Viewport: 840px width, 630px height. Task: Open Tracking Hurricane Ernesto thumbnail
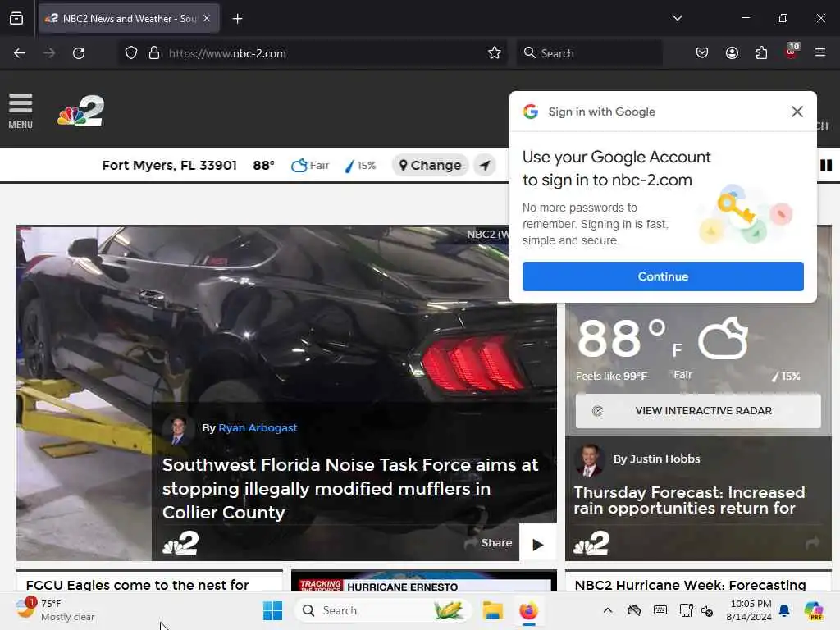(x=424, y=582)
